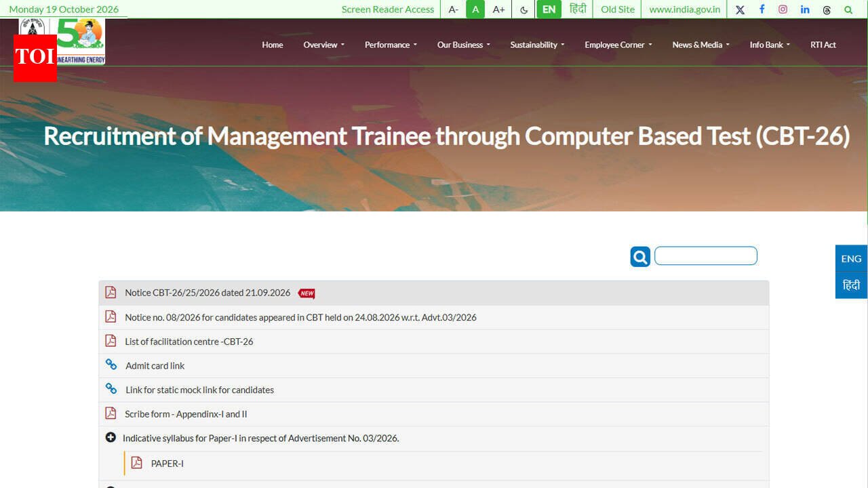868x488 pixels.
Task: Click the blue search button beside the text box
Action: click(640, 256)
